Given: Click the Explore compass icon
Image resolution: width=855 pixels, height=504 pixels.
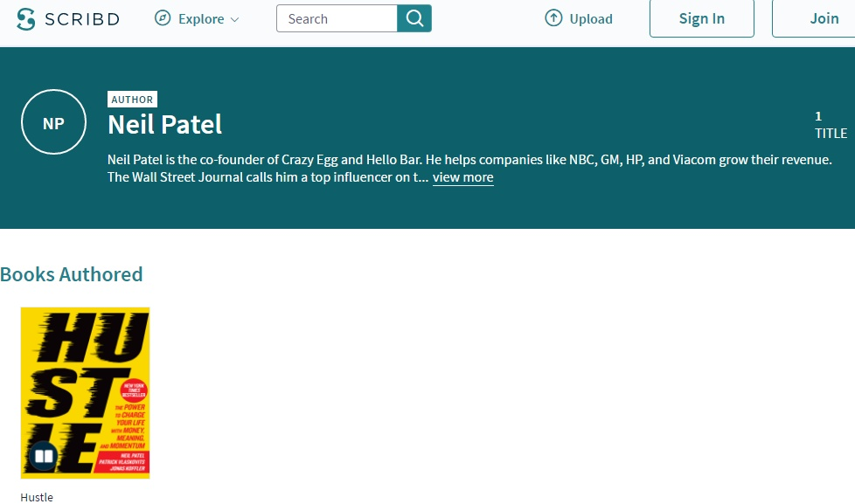Looking at the screenshot, I should pyautogui.click(x=163, y=18).
